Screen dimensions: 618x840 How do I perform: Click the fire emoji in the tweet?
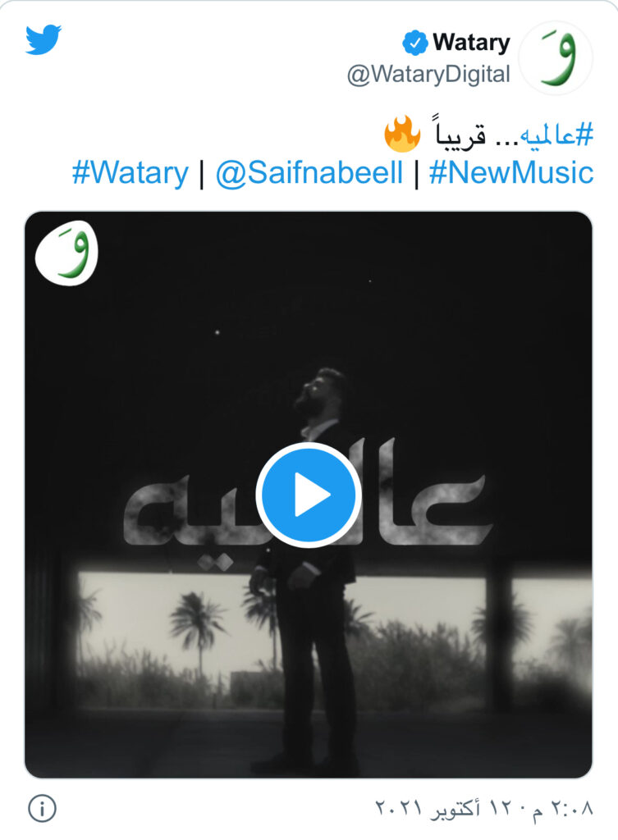point(402,134)
